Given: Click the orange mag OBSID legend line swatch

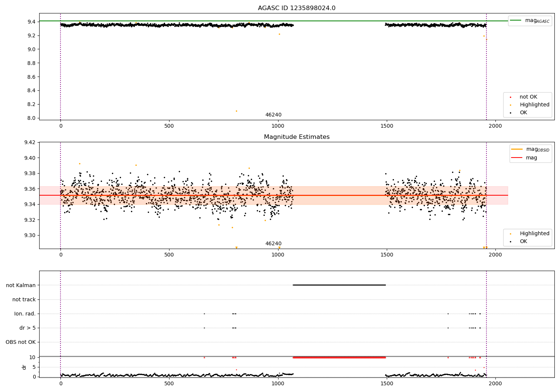Looking at the screenshot, I should (x=517, y=149).
